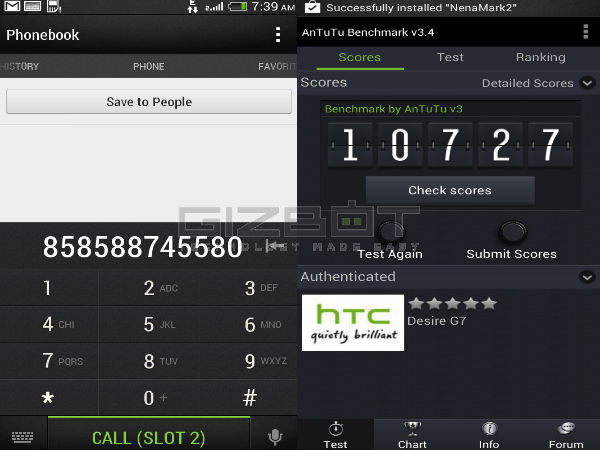Tap dial pad key 0 +

(149, 398)
